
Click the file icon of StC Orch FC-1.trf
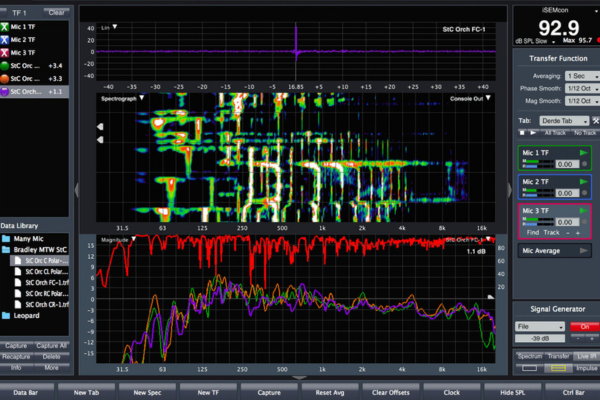point(18,282)
